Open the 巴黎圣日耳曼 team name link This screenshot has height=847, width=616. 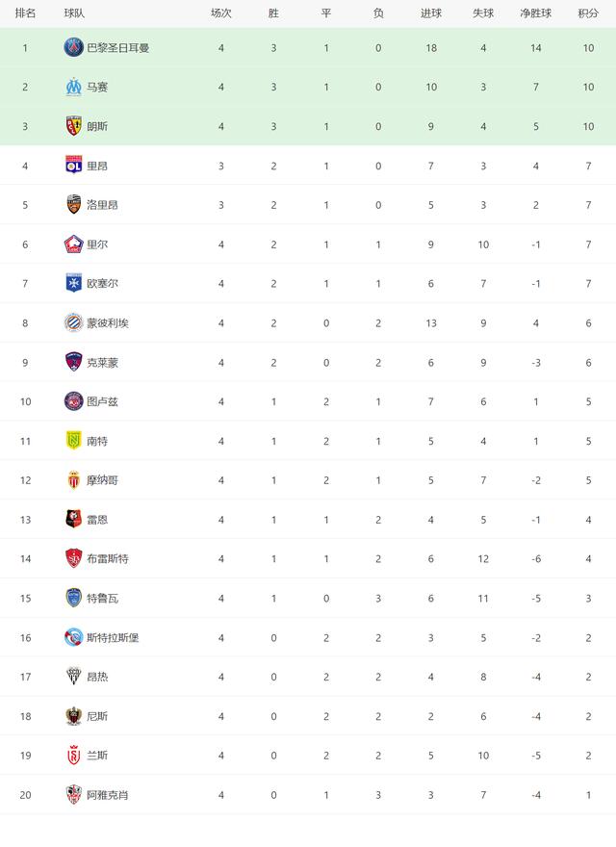pos(118,47)
